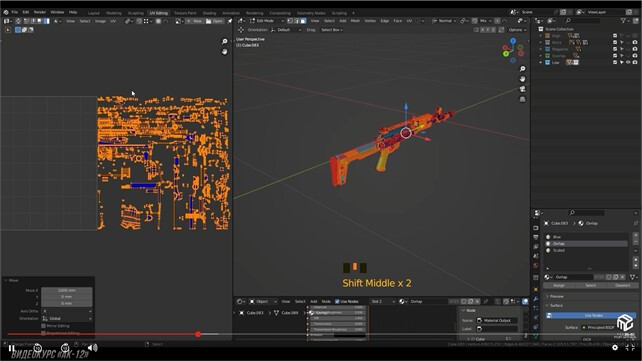Viewport: 642px width, 361px height.
Task: Collapse the Surface panel
Action: click(x=555, y=306)
